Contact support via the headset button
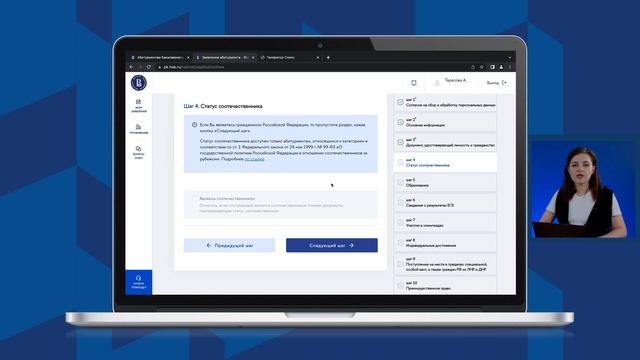640x360 pixels. click(138, 282)
